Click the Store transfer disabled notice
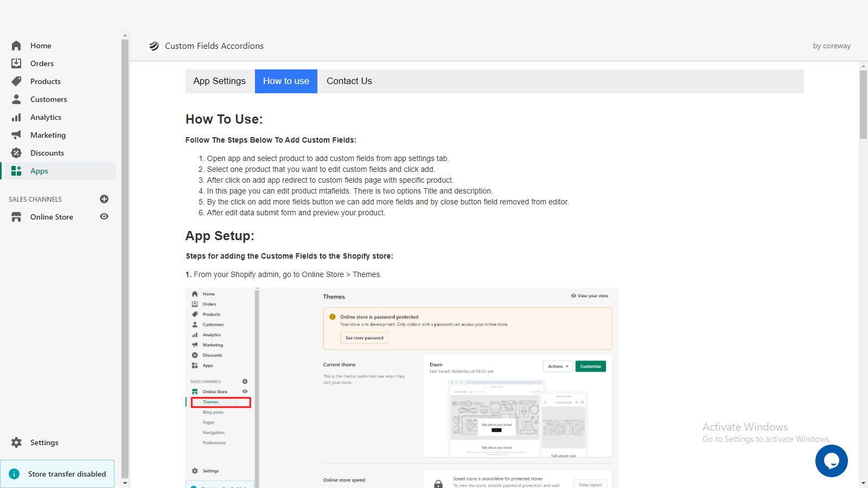 [58, 474]
